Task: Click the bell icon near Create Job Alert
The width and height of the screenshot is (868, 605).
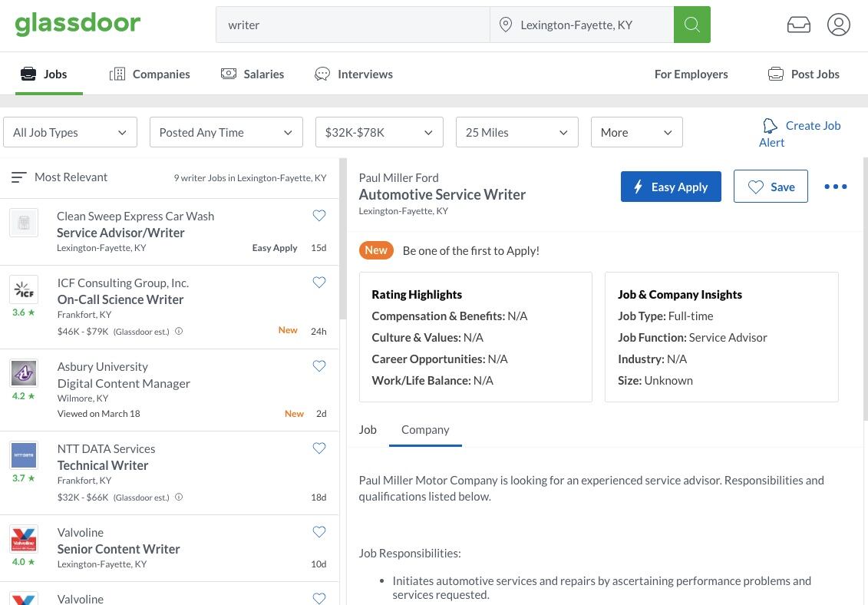Action: 770,125
